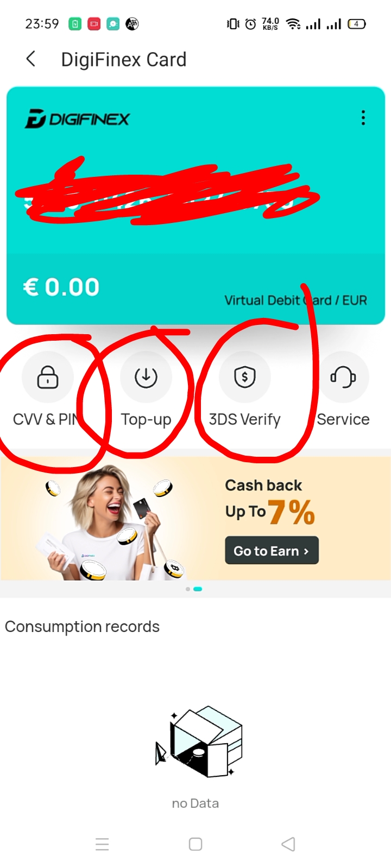Tap the DigiFinex logo on the card

point(77,118)
